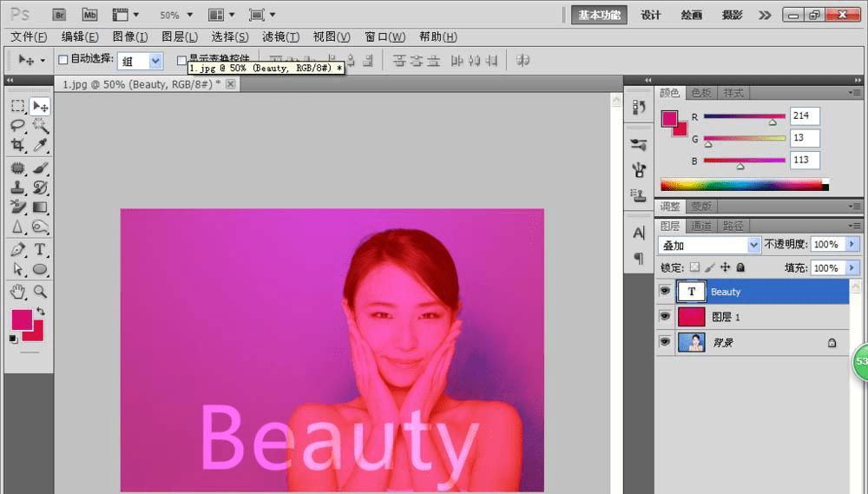Screen dimensions: 868x494
Task: Click the R value input field
Action: (805, 116)
